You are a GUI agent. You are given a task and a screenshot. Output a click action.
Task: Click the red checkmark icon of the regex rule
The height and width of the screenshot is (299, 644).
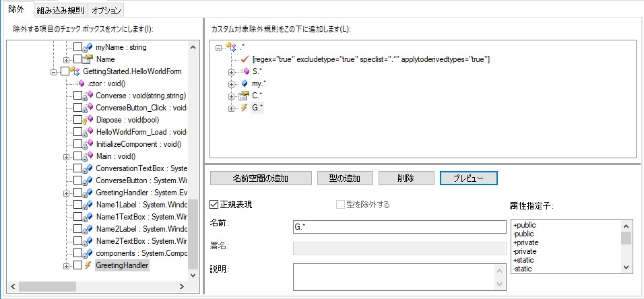[246, 59]
